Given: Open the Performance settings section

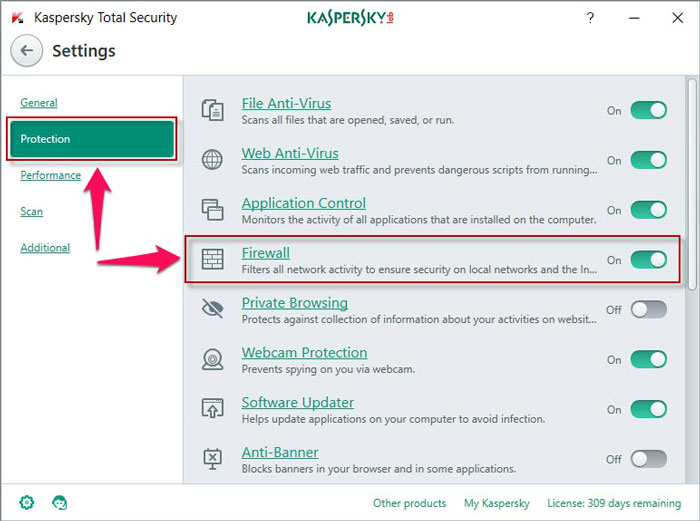Looking at the screenshot, I should click(50, 175).
